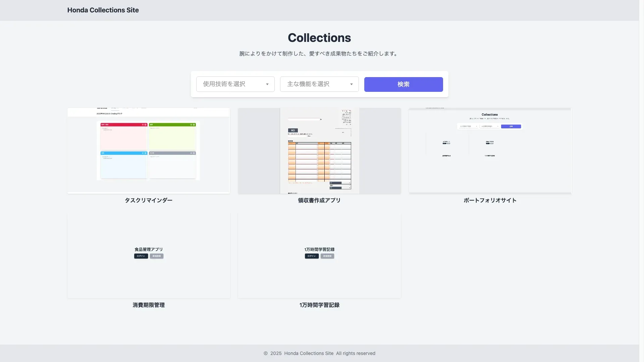Open the タスクリマインダー project

(148, 150)
